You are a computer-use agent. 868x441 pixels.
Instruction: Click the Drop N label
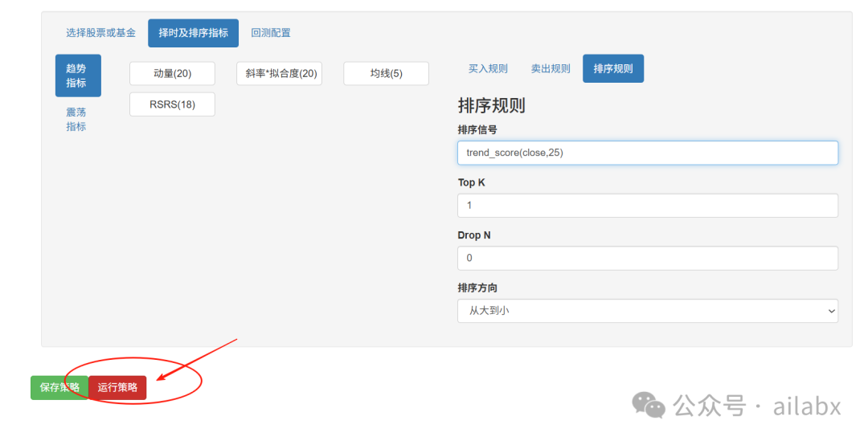[474, 235]
